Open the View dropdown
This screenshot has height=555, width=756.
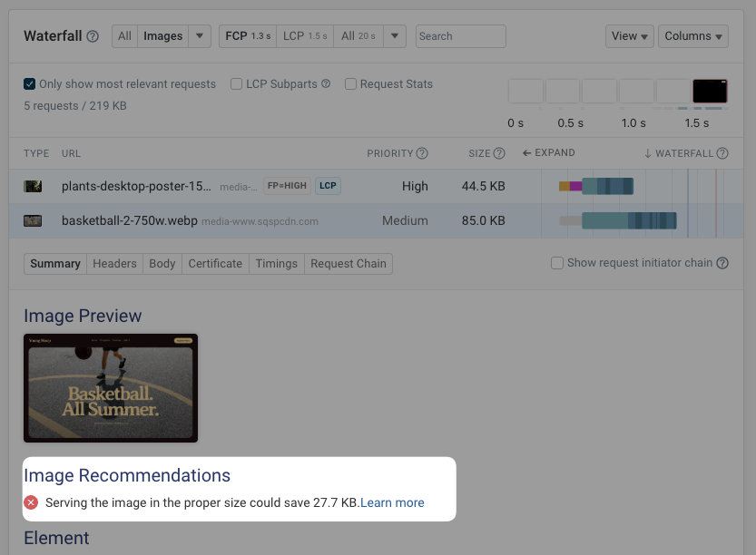(x=630, y=36)
